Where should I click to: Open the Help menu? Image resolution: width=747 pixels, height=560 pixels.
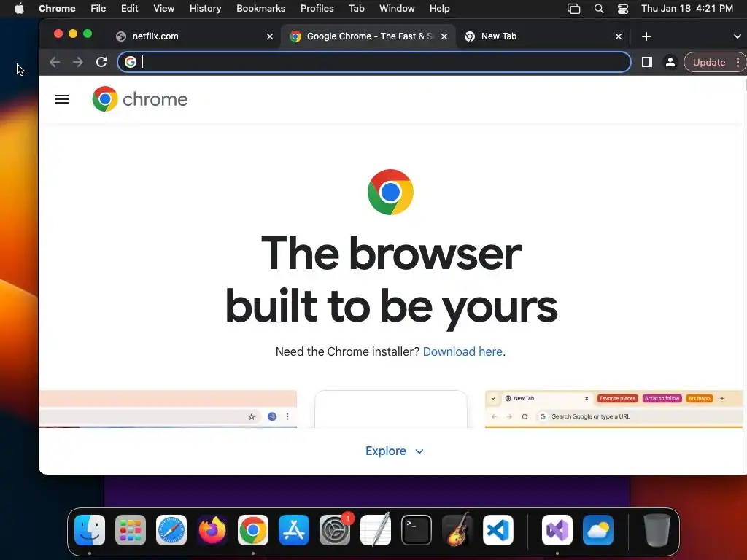point(439,9)
